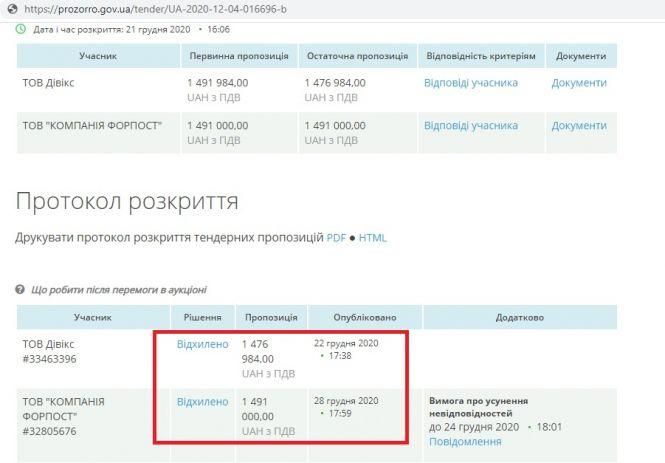The width and height of the screenshot is (665, 463).
Task: Click the final bid value 1 476 984,00 in bids table
Action: [x=335, y=83]
